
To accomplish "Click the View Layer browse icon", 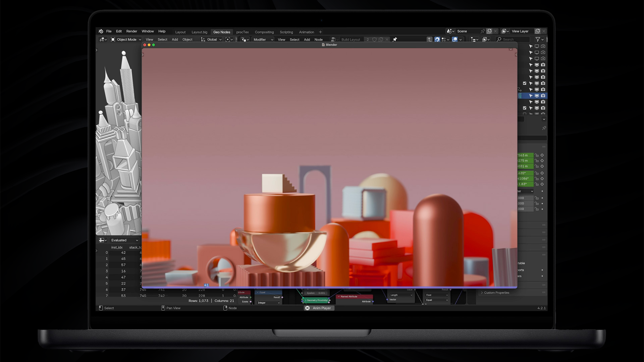I will click(505, 31).
